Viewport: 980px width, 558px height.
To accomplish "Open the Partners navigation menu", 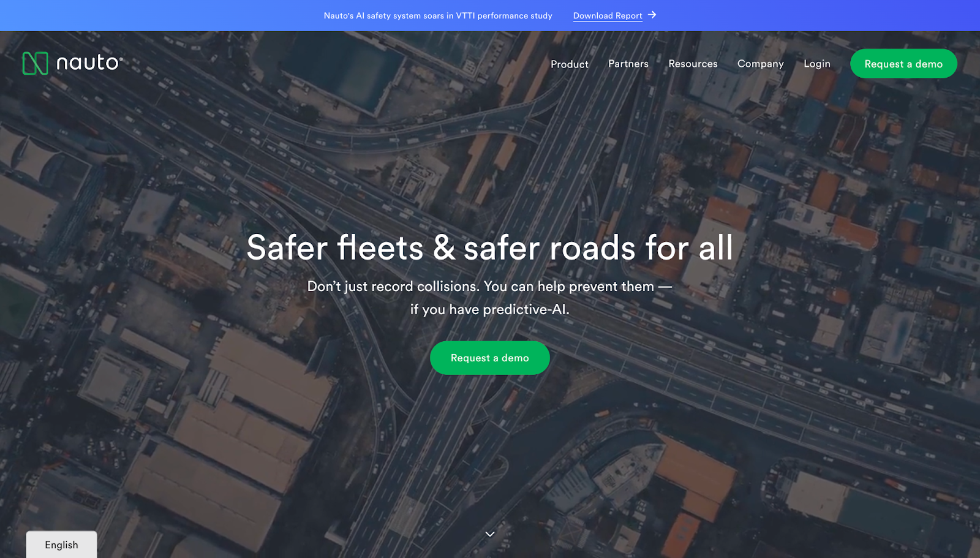I will [628, 63].
